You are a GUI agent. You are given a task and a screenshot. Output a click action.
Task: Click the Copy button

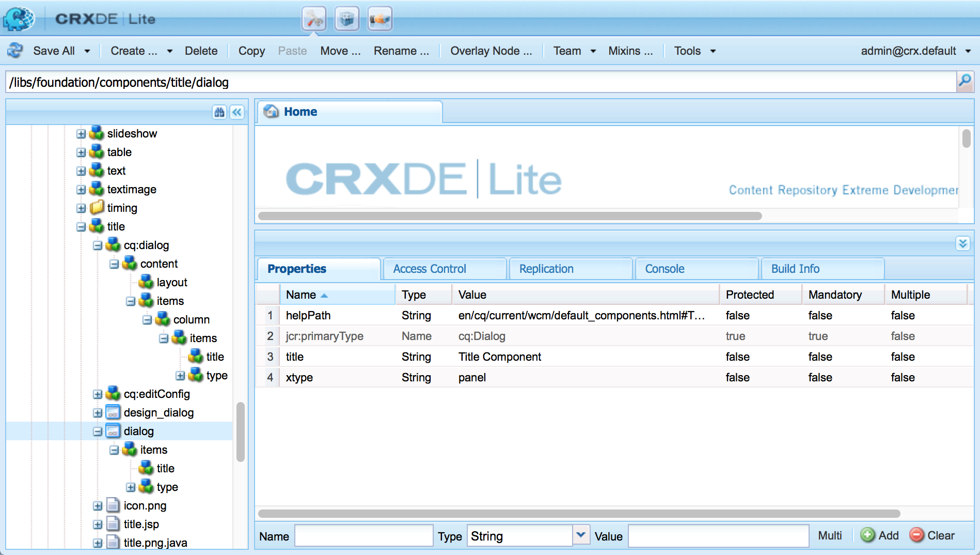click(251, 51)
